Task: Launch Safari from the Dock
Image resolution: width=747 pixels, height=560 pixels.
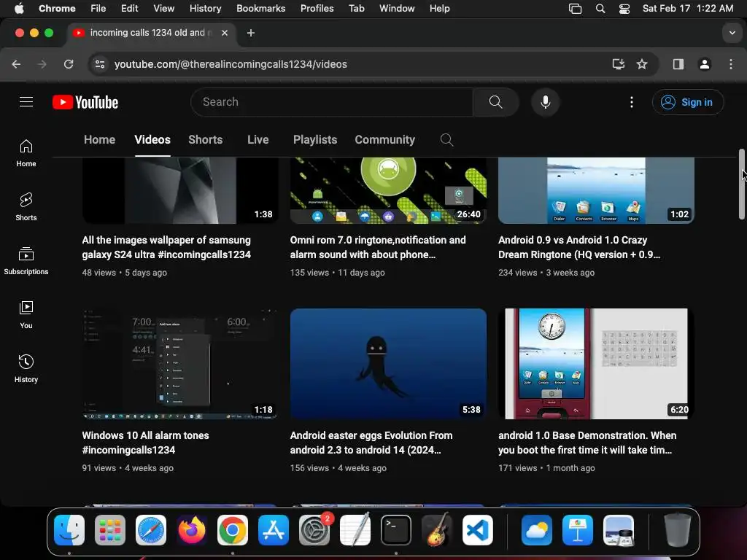Action: coord(151,530)
